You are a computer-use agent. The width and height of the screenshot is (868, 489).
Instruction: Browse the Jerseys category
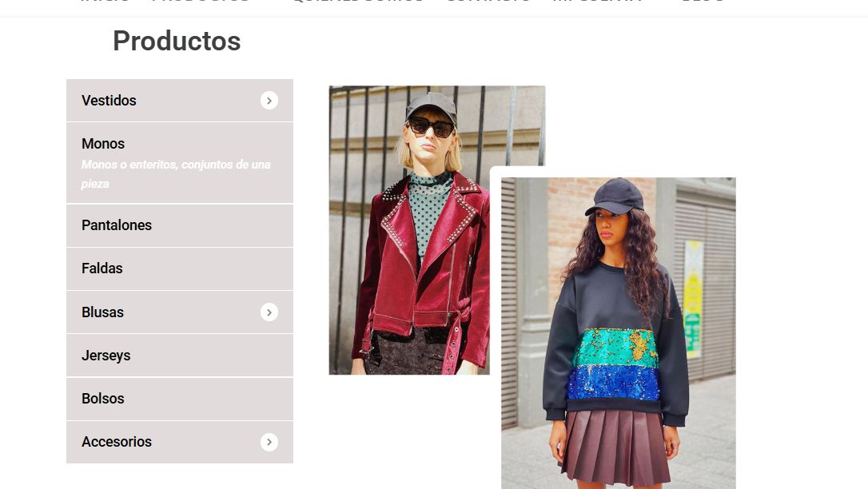(179, 356)
